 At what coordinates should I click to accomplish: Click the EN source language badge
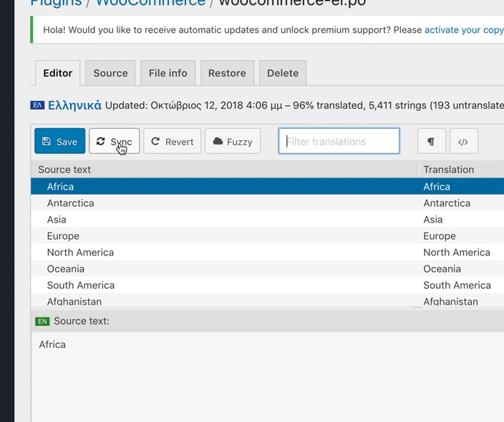(42, 321)
